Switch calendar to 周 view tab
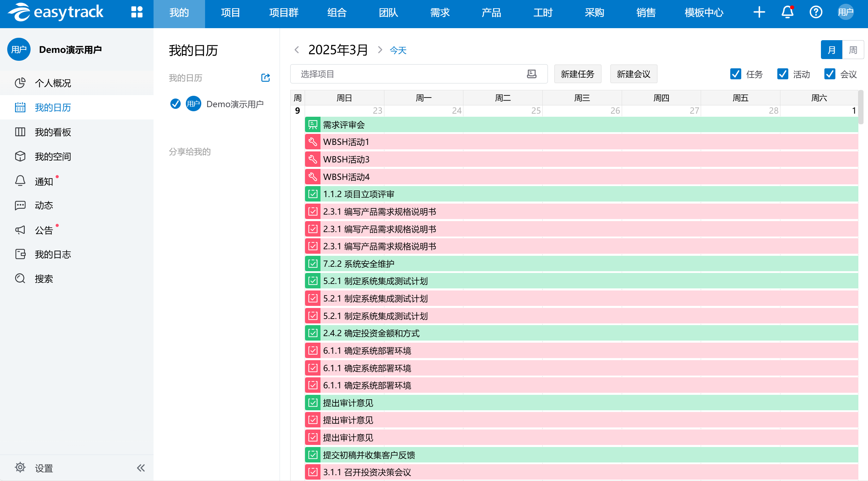868x481 pixels. [x=853, y=50]
